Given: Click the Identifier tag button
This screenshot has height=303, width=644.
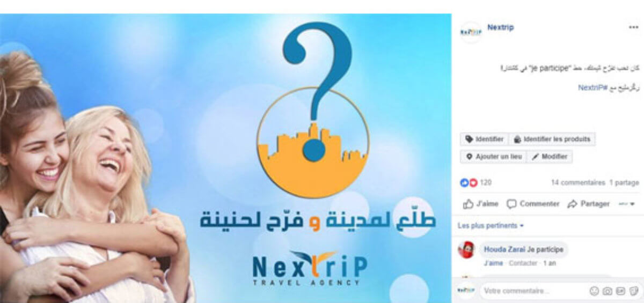Looking at the screenshot, I should pyautogui.click(x=485, y=139).
